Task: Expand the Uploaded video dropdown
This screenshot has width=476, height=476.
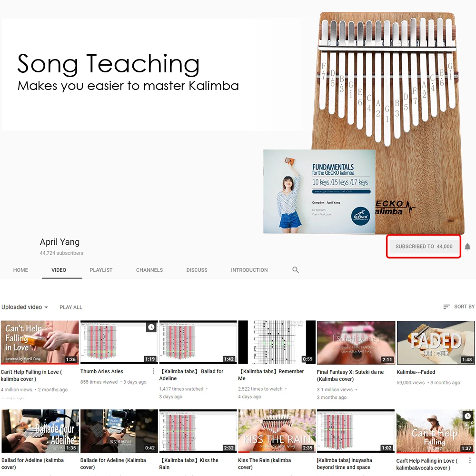Action: pos(25,307)
